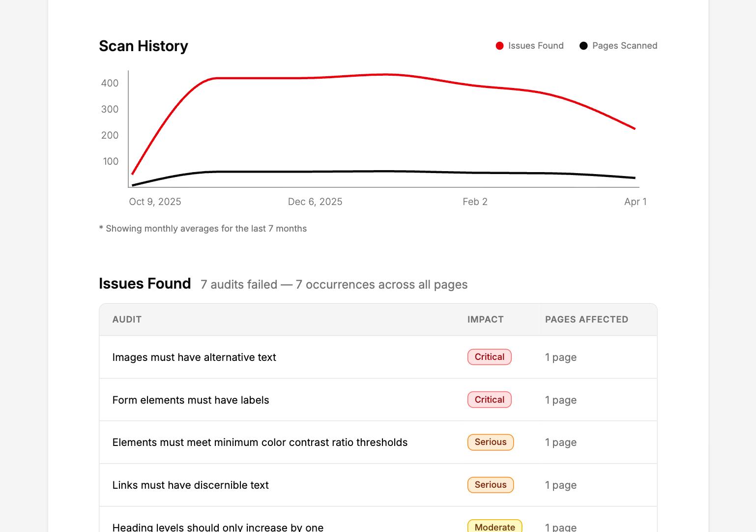Sort by PAGES AFFECTED column header

point(586,320)
